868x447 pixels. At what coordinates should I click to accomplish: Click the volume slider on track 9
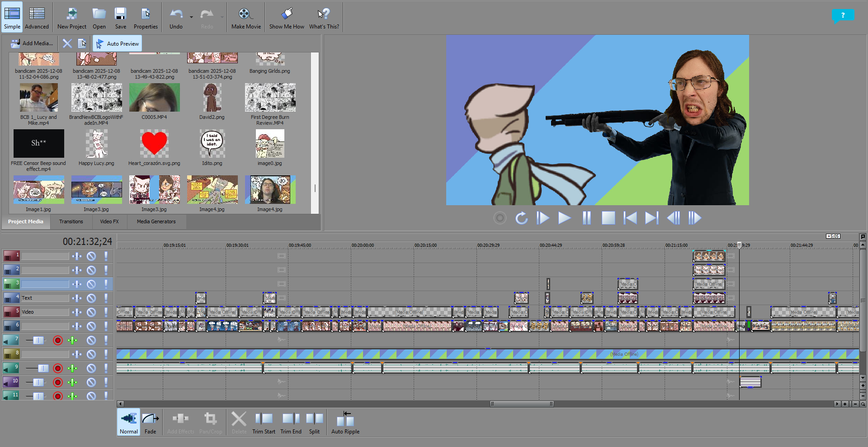point(42,368)
